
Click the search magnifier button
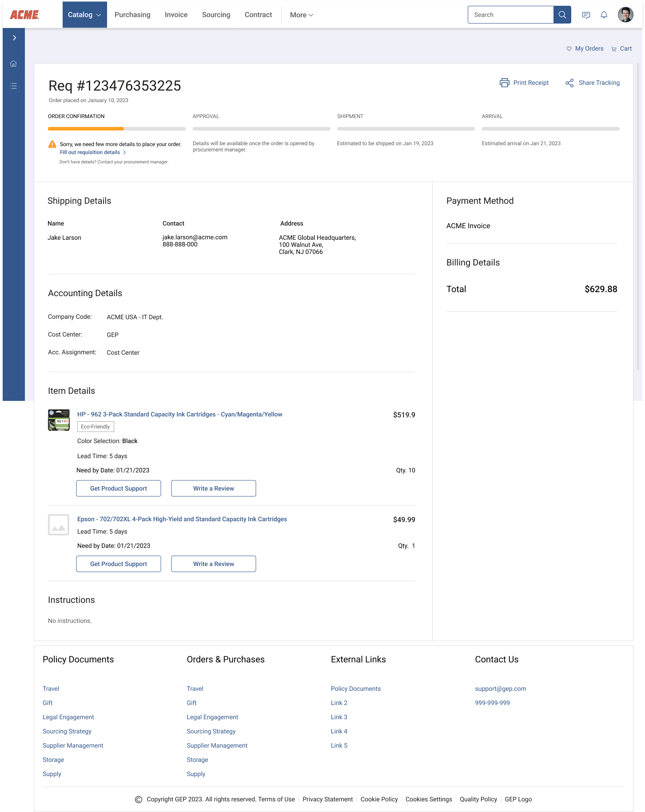coord(562,15)
